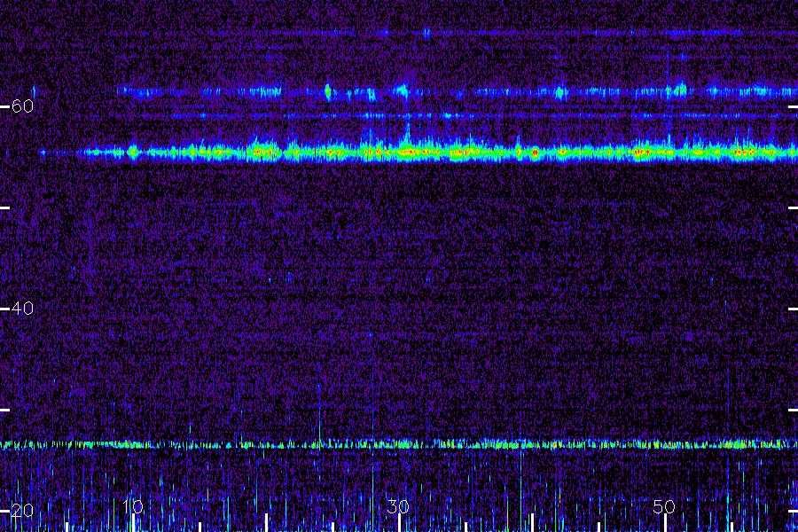The image size is (798, 532).
Task: Click the tick mark below the 50 time label
Action: pyautogui.click(x=665, y=523)
